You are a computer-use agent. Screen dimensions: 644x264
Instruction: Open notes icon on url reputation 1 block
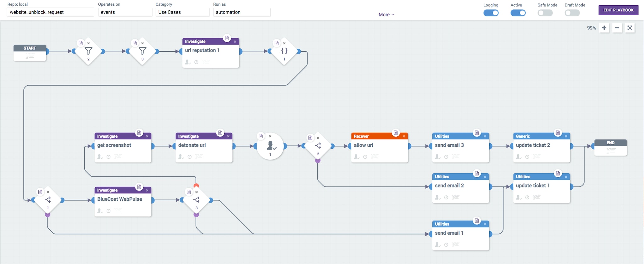pos(227,38)
